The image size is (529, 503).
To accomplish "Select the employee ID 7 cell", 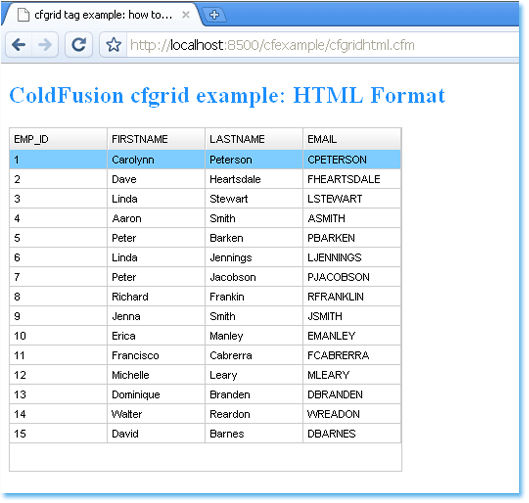I will coord(58,277).
